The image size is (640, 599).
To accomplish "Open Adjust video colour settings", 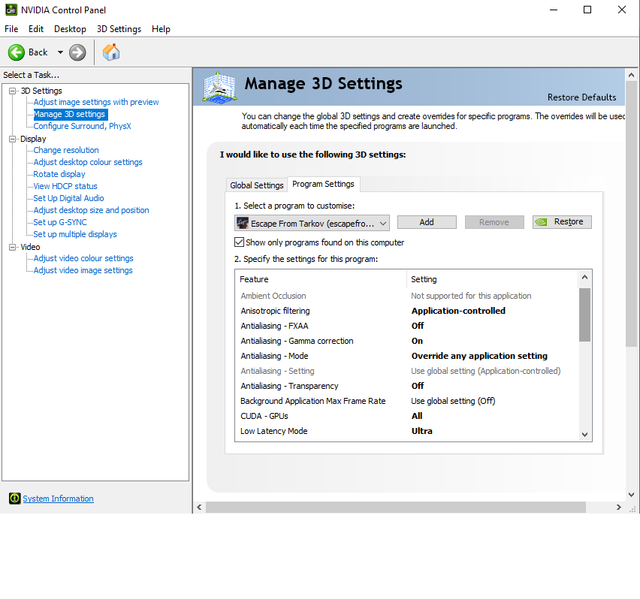I will pos(83,258).
